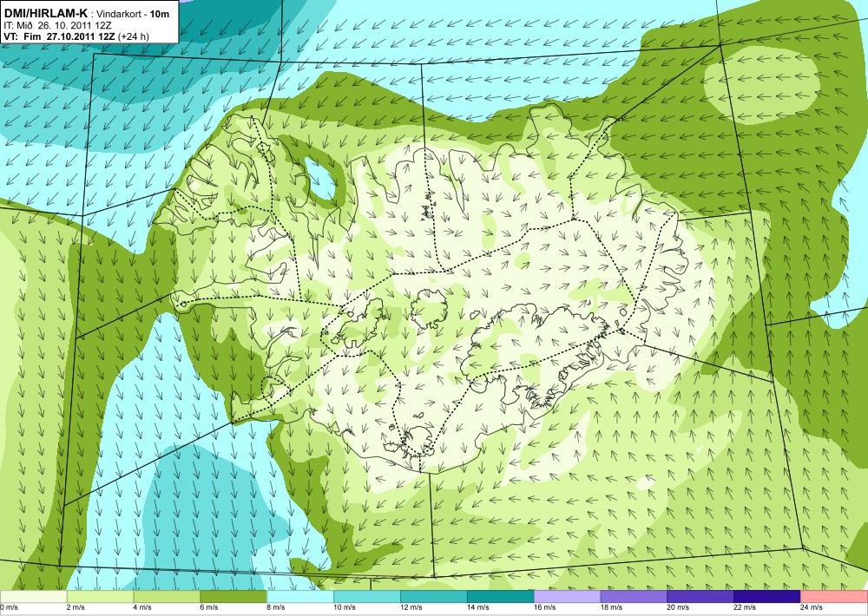The height and width of the screenshot is (616, 868).
Task: Click the "IT: Mið 26. 10. 2011 12Z" line
Action: click(x=57, y=25)
